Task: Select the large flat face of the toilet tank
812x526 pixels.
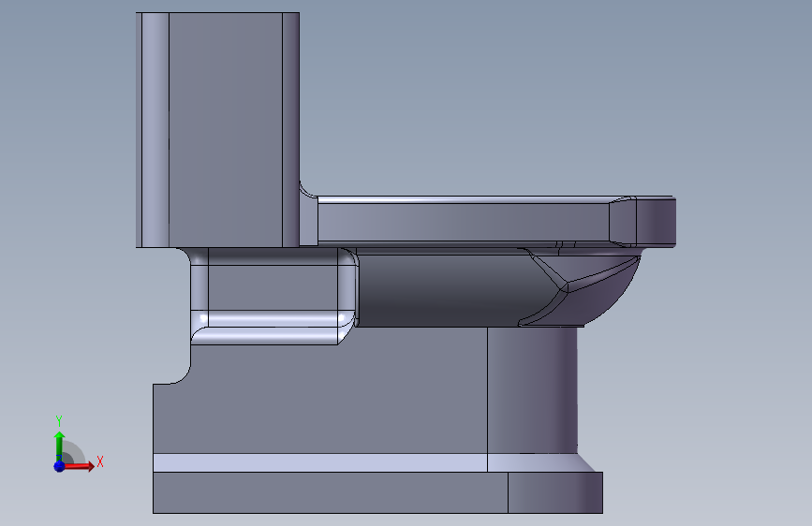Action: coord(226,129)
